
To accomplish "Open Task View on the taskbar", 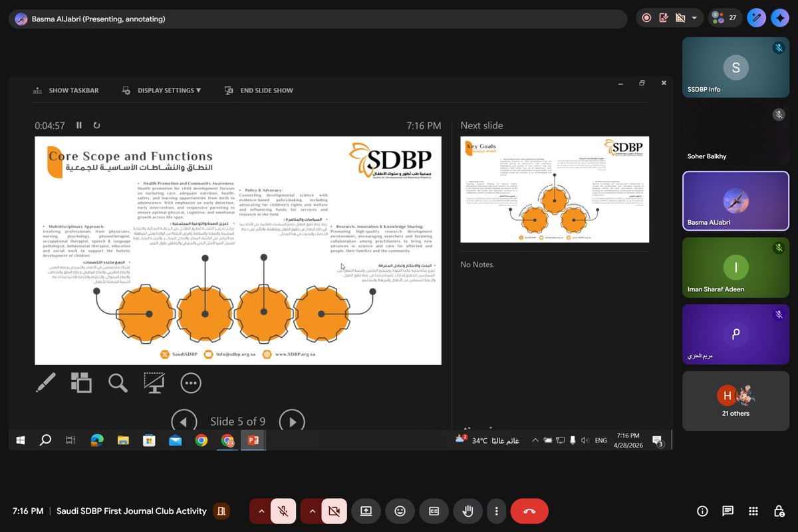I will (70, 440).
